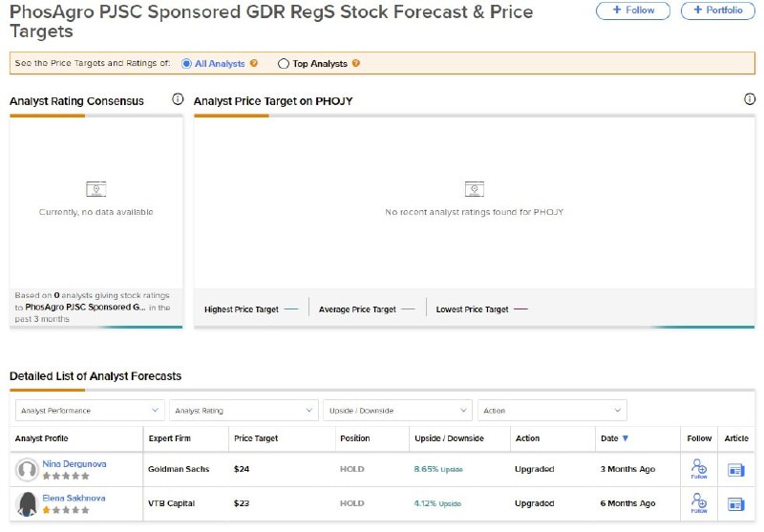Select the Top Analysts radio button
Image resolution: width=764 pixels, height=532 pixels.
click(x=283, y=64)
